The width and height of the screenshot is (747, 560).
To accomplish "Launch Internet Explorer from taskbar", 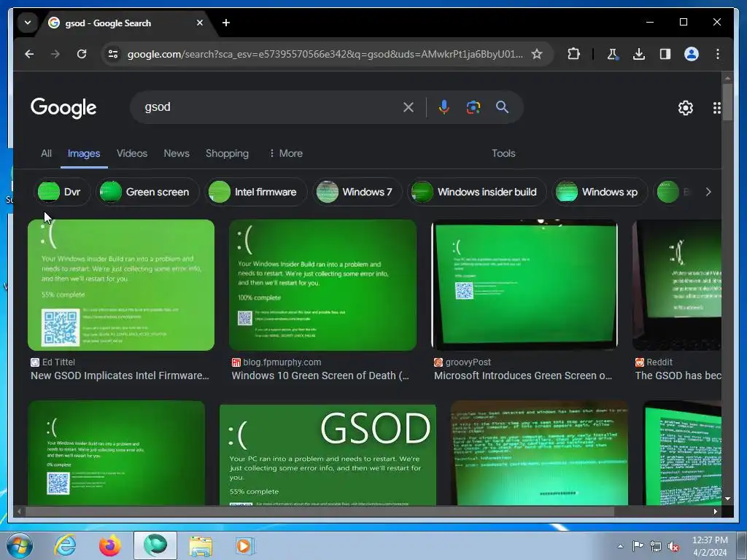I will [65, 545].
